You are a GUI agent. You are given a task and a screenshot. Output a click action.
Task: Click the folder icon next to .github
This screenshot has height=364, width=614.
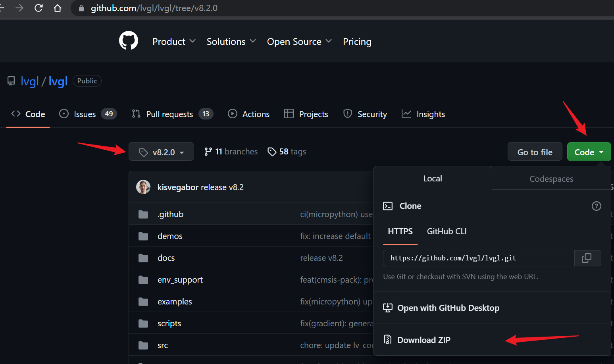tap(143, 214)
